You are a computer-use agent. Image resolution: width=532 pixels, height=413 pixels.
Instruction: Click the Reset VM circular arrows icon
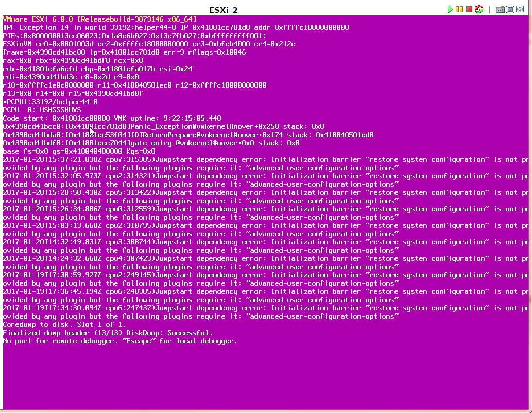(479, 9)
